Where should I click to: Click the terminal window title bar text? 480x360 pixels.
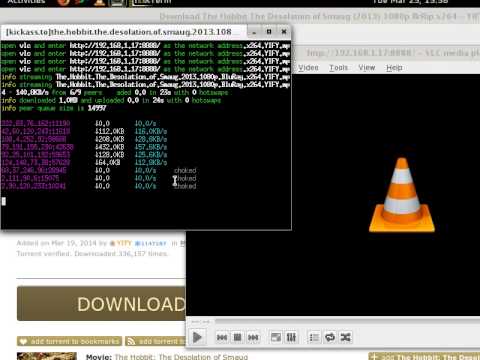click(x=119, y=32)
